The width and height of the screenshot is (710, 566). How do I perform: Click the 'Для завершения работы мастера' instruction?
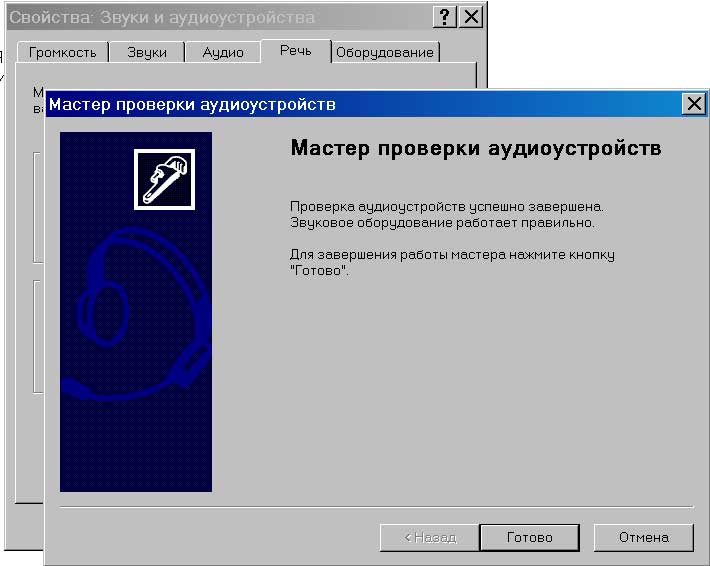451,255
